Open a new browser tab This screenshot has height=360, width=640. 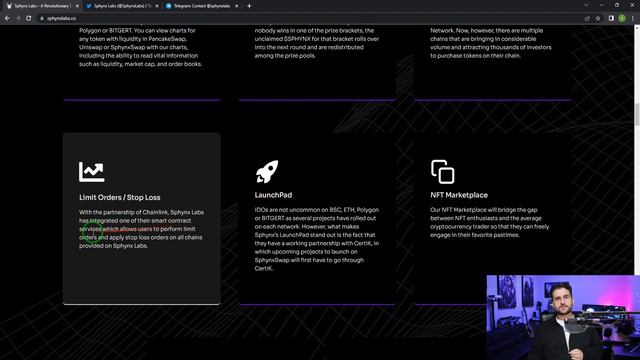249,6
